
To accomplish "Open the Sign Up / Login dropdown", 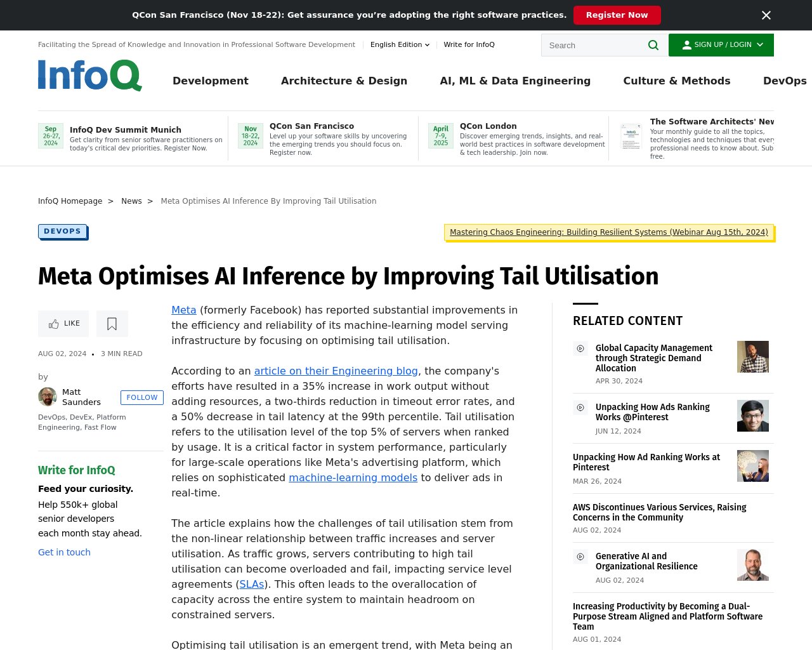I will point(721,45).
